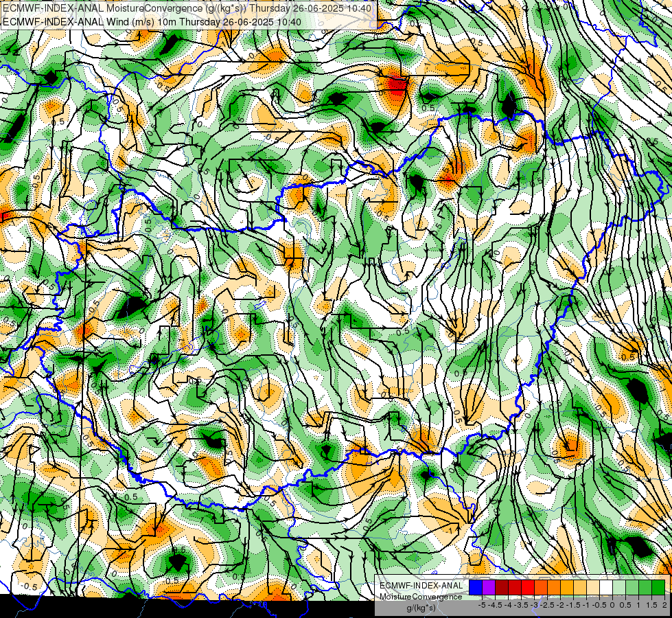Click the legend scale value -2.5
Screen dimensions: 672x618
pos(547,605)
